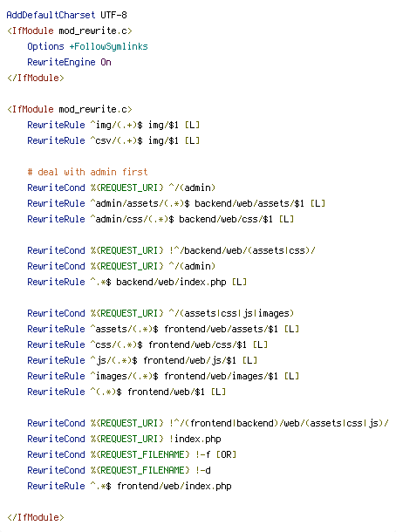Image resolution: width=396 pixels, height=532 pixels.
Task: Click the [OR] flag on the !-f condition
Action: [226, 454]
